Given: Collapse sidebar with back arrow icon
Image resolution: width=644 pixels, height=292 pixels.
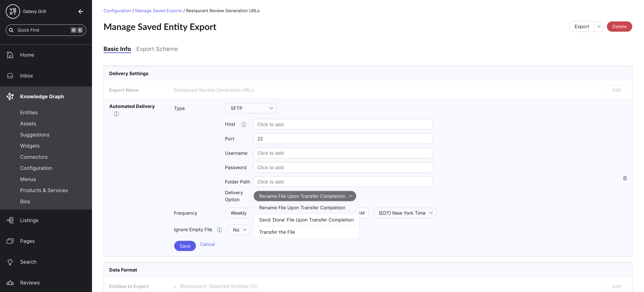Looking at the screenshot, I should (80, 11).
